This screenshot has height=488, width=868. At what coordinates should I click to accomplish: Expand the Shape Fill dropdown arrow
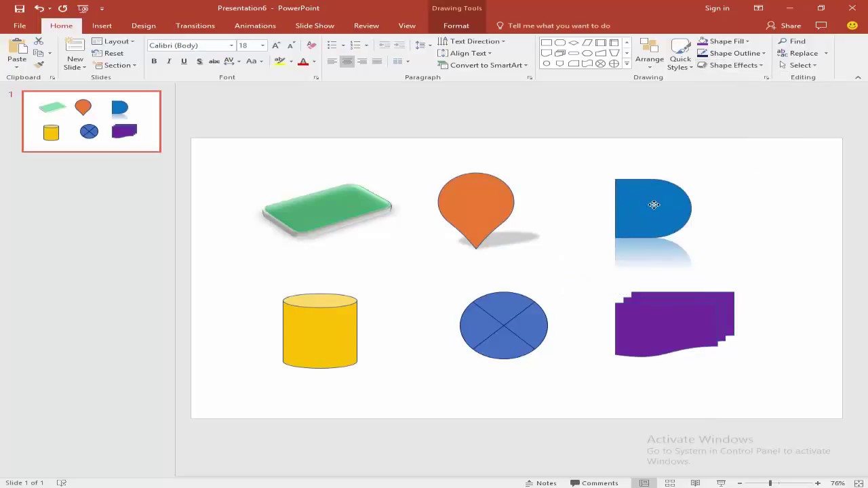pyautogui.click(x=747, y=41)
